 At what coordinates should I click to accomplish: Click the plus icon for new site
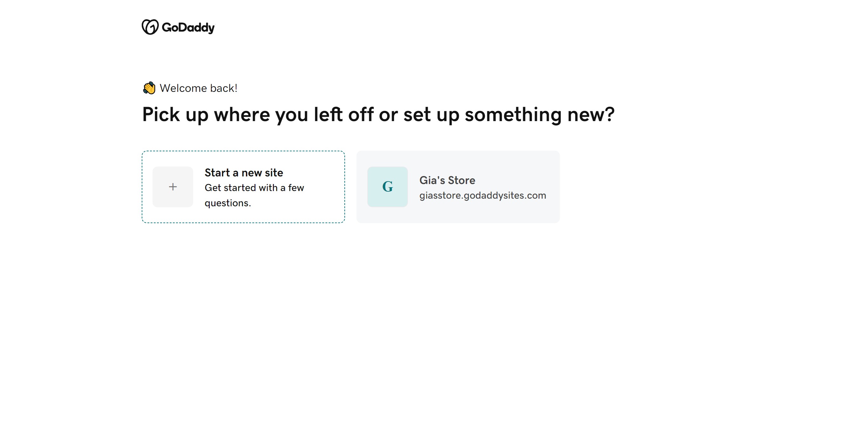(173, 187)
